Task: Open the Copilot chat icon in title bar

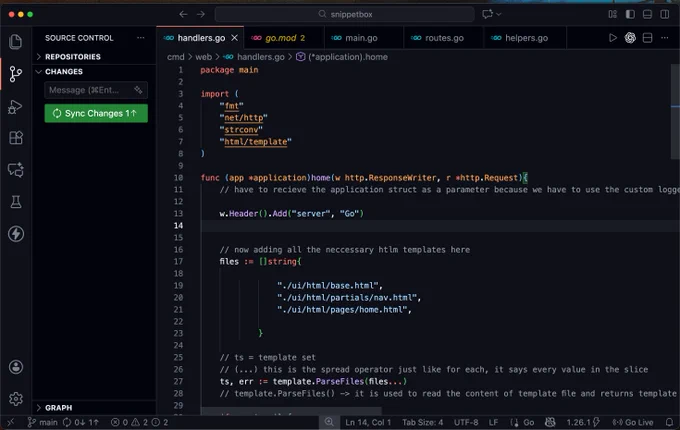Action: [487, 14]
